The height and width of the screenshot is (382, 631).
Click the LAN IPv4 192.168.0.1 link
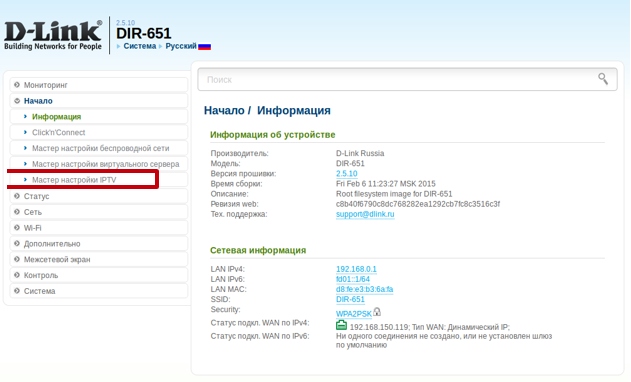tap(356, 269)
